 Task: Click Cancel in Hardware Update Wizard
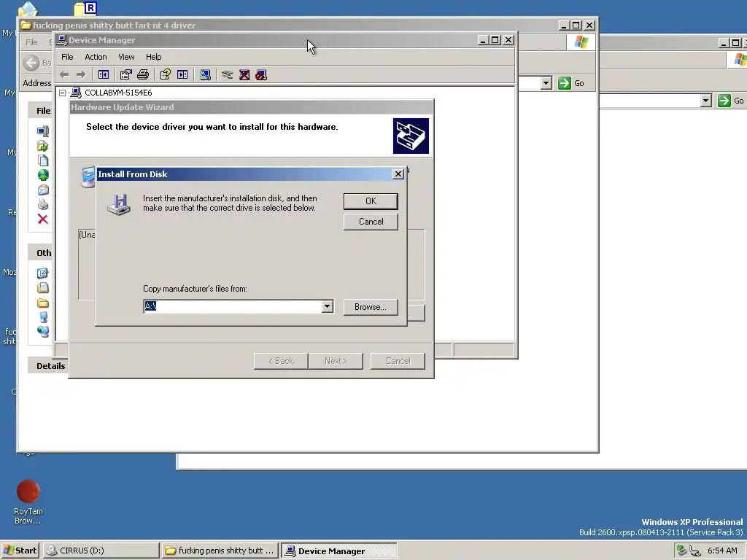pyautogui.click(x=398, y=361)
